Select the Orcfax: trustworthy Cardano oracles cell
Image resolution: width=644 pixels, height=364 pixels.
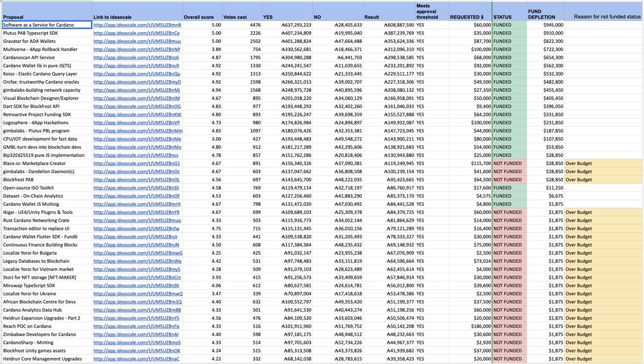coord(46,82)
